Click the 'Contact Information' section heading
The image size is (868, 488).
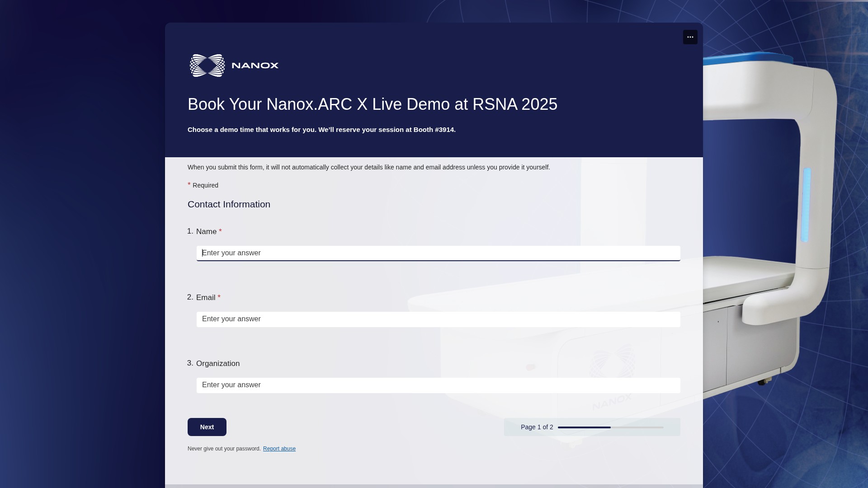pos(229,204)
